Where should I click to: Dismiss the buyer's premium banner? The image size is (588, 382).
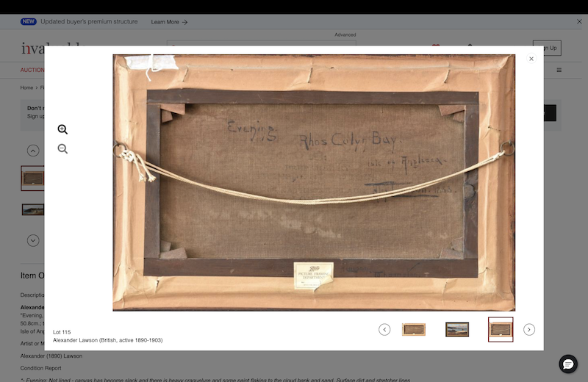click(578, 22)
